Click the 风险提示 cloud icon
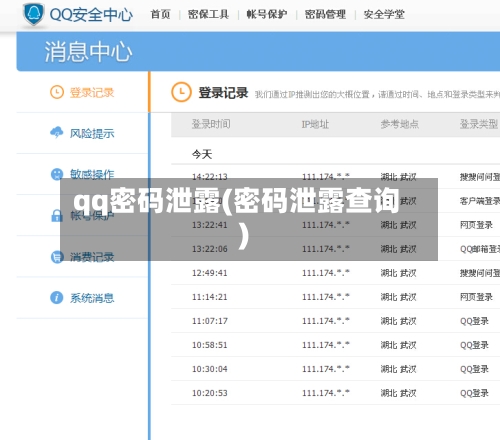Screen dimensions: 500x440 tap(57, 132)
